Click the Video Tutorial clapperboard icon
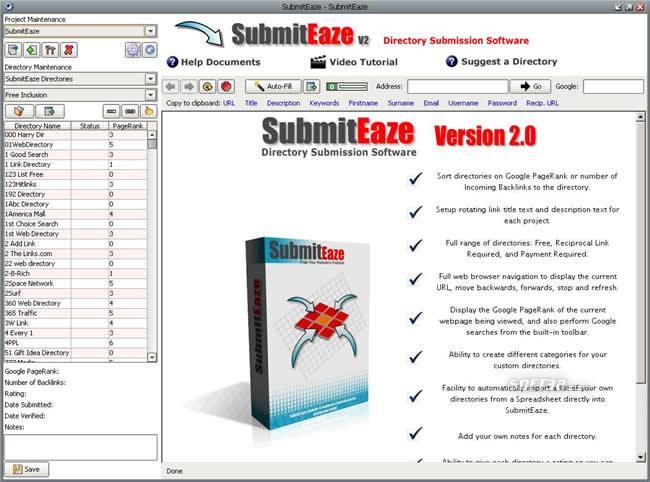The image size is (650, 482). (318, 62)
